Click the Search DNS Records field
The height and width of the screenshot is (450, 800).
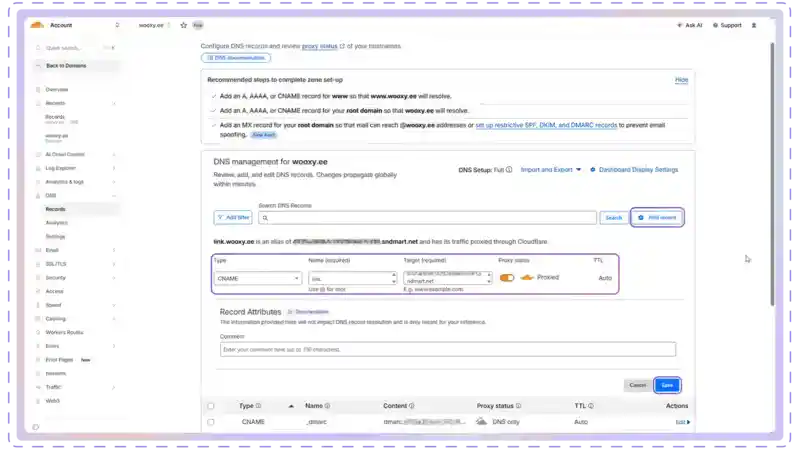point(427,218)
